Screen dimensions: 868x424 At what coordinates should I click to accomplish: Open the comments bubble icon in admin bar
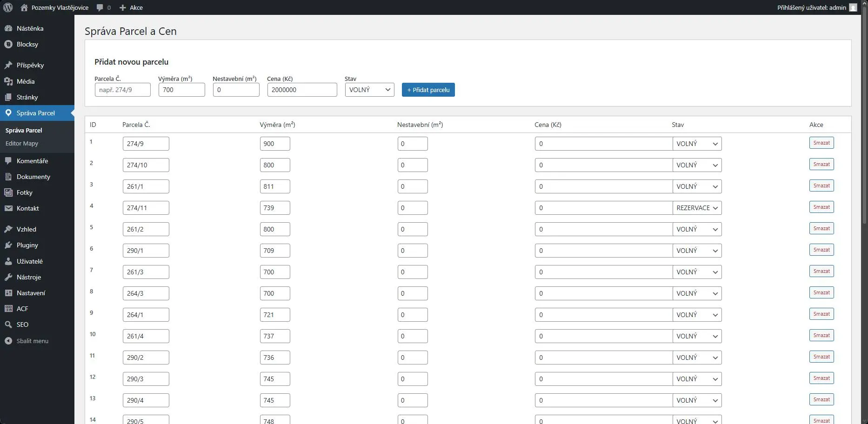[100, 7]
